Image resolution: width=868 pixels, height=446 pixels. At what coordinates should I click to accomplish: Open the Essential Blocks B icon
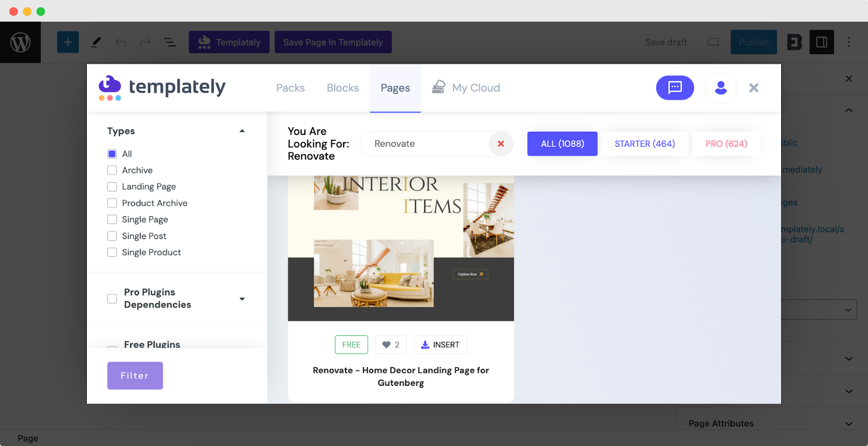click(x=794, y=42)
